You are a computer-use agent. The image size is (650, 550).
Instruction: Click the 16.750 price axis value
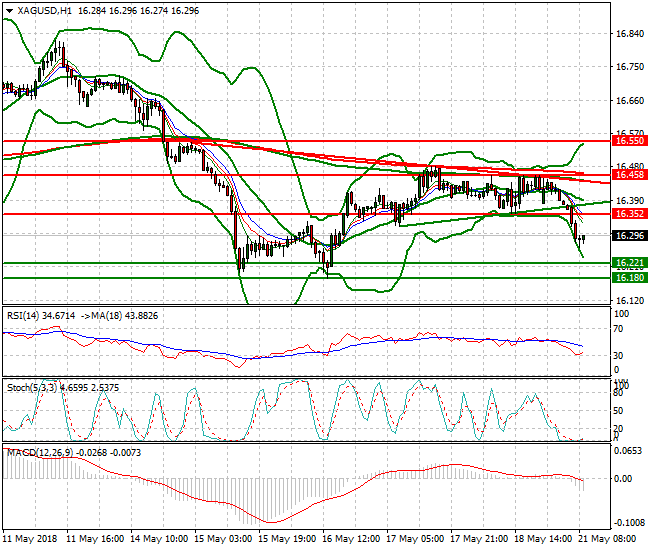pyautogui.click(x=630, y=67)
